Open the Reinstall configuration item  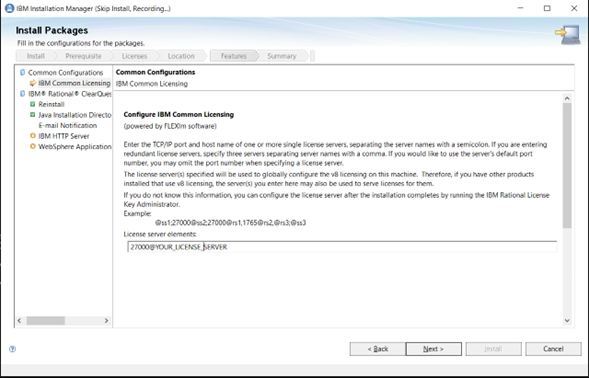(x=51, y=104)
